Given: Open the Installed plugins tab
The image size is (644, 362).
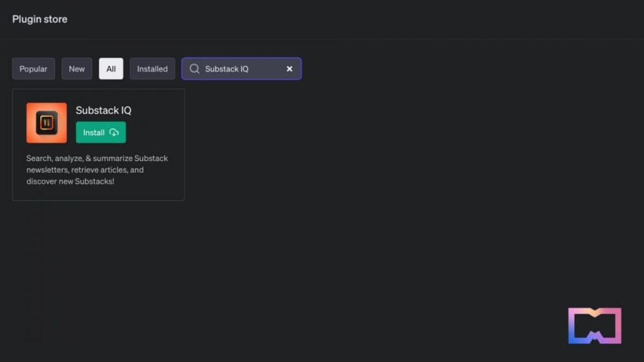Looking at the screenshot, I should tap(152, 69).
